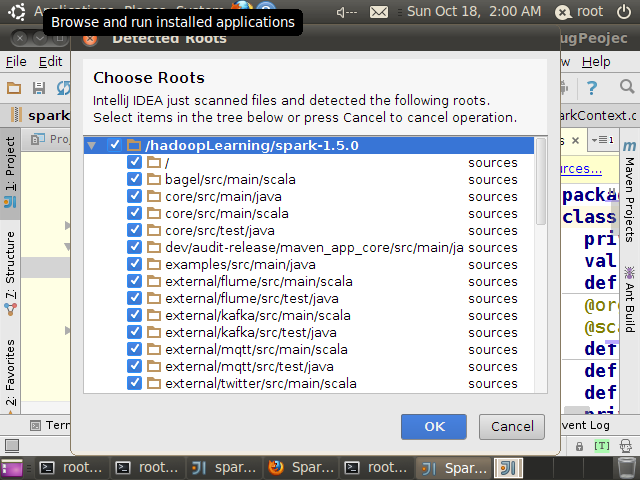Click the volume icon in top panel
This screenshot has width=640, height=480.
(x=346, y=12)
